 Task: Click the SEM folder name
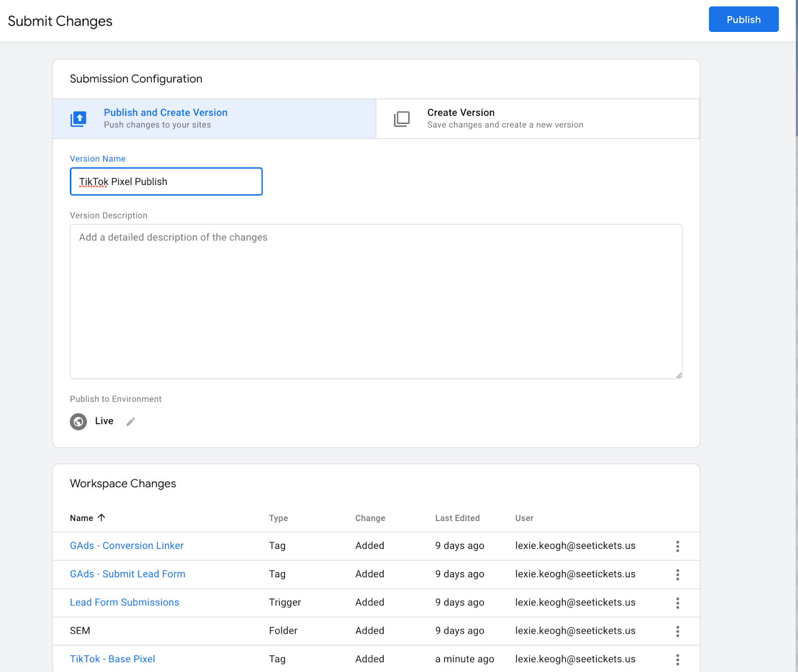coord(80,631)
